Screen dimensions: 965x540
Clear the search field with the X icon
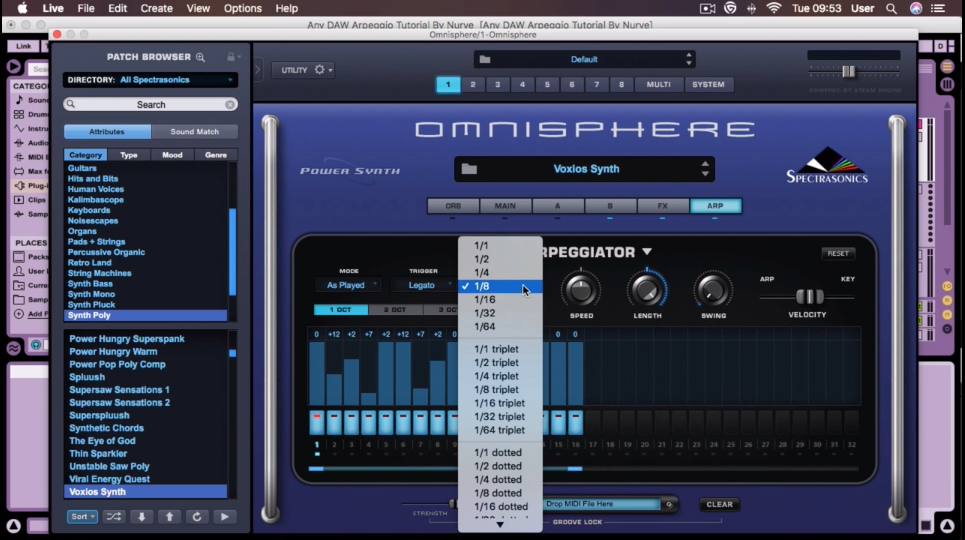(x=230, y=105)
